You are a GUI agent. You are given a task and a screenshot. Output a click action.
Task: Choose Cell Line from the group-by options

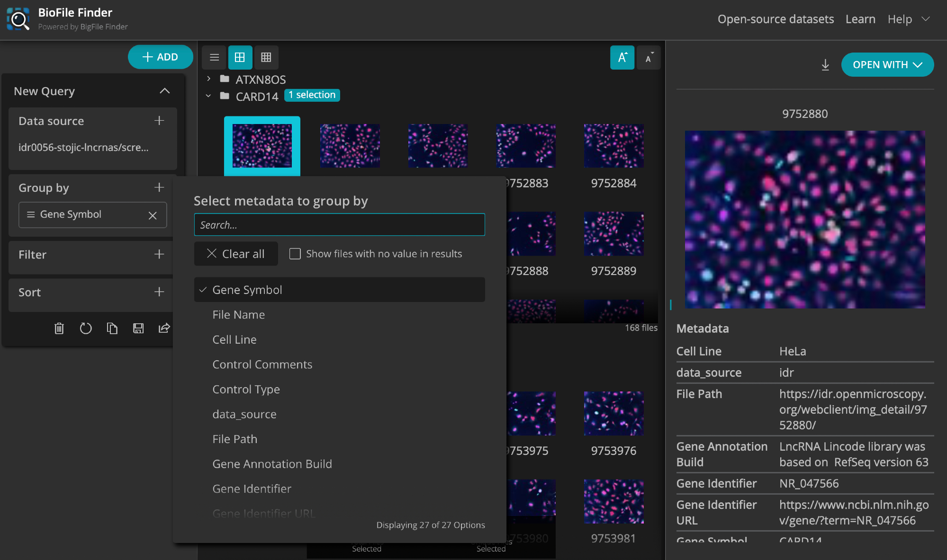234,339
